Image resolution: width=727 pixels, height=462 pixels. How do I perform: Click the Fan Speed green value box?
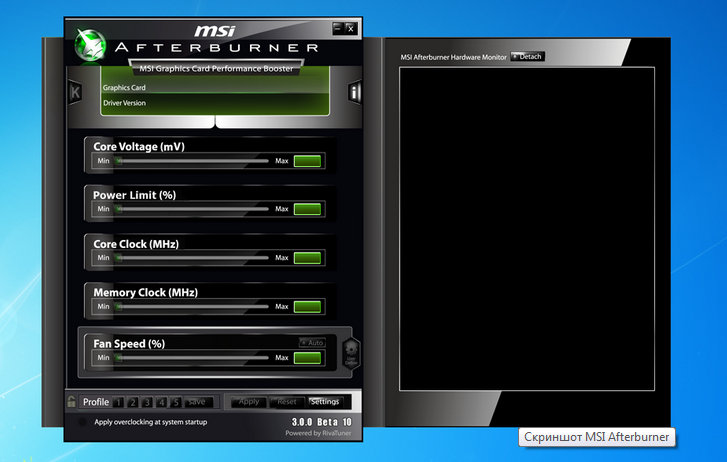(307, 358)
